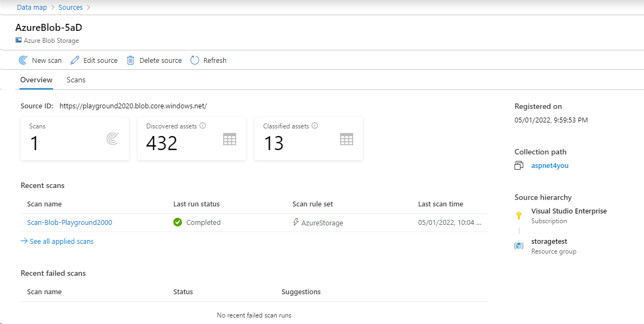644x324 pixels.
Task: Click the Last run status column header
Action: point(197,204)
